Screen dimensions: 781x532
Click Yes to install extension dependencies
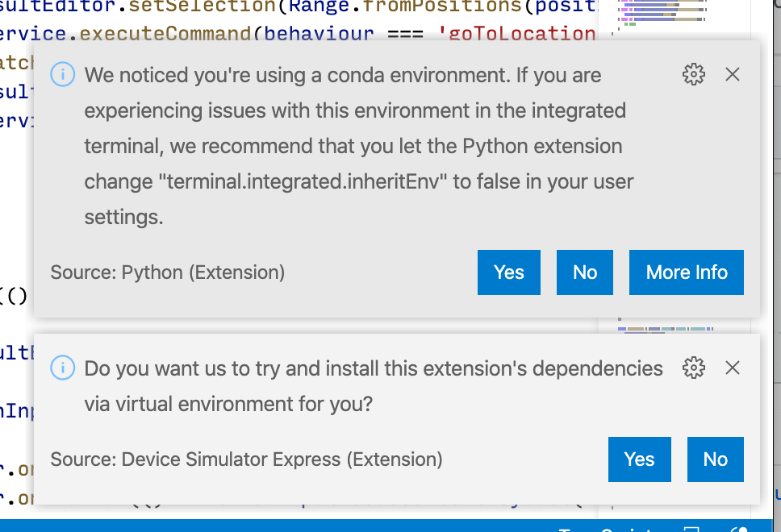639,459
